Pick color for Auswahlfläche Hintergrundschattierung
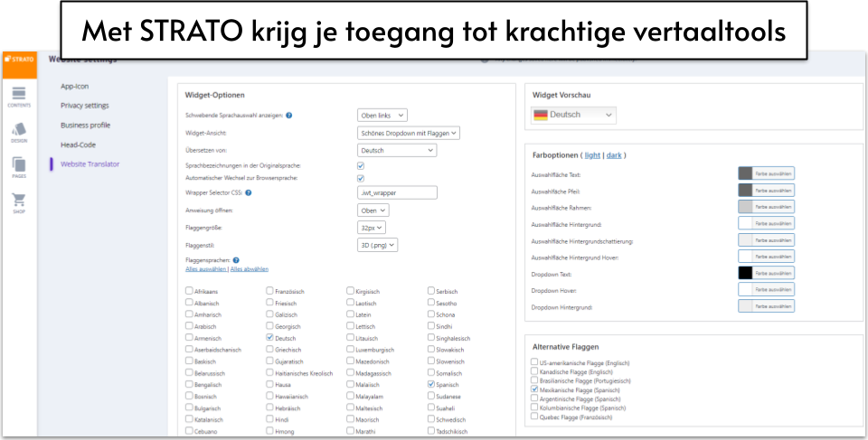The height and width of the screenshot is (440, 868). coord(766,240)
